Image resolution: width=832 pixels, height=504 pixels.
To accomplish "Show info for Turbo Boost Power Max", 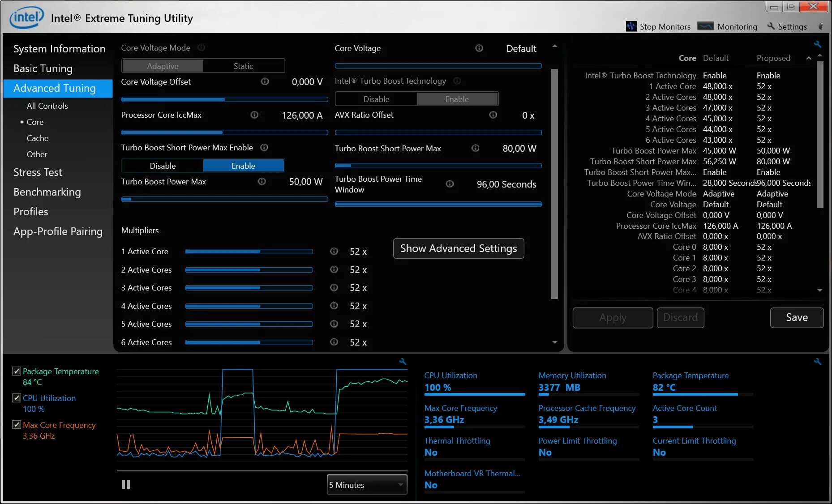I will (x=262, y=182).
